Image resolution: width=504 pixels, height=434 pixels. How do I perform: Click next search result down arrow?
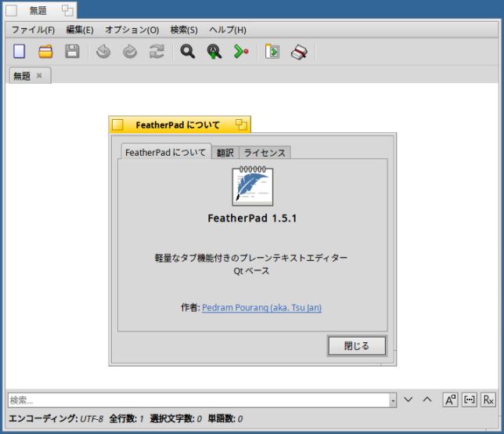tap(409, 400)
